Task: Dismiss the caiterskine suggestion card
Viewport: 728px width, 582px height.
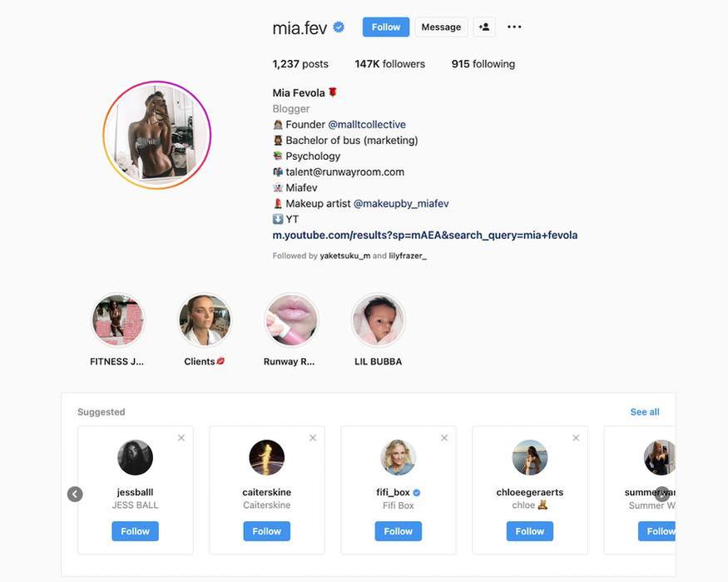Action: pyautogui.click(x=313, y=438)
